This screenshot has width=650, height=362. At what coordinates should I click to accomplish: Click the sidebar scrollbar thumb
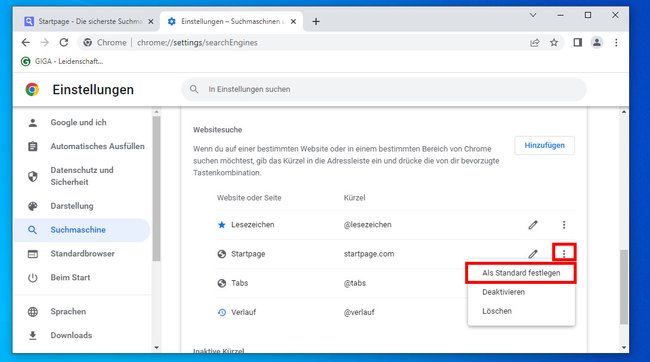156,188
